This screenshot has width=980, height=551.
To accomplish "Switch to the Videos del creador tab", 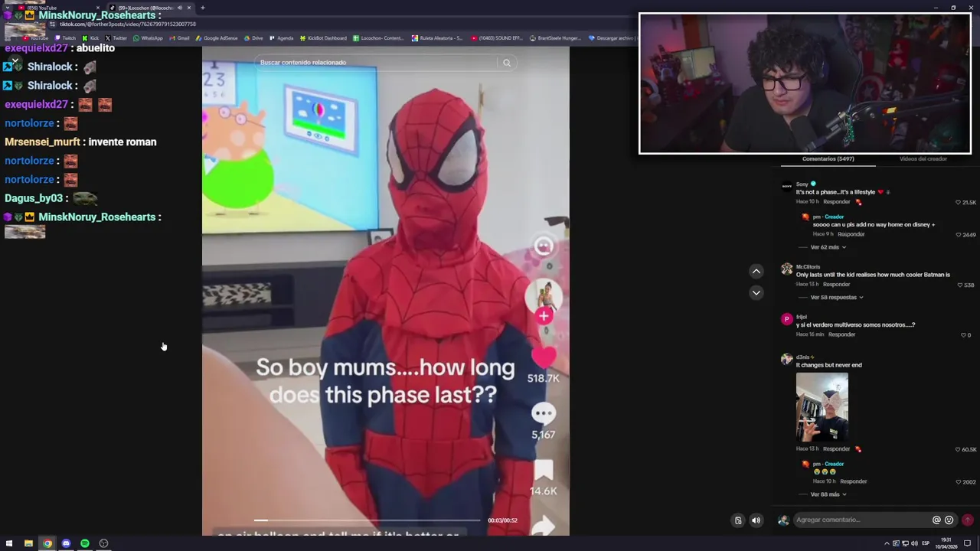I will (923, 159).
